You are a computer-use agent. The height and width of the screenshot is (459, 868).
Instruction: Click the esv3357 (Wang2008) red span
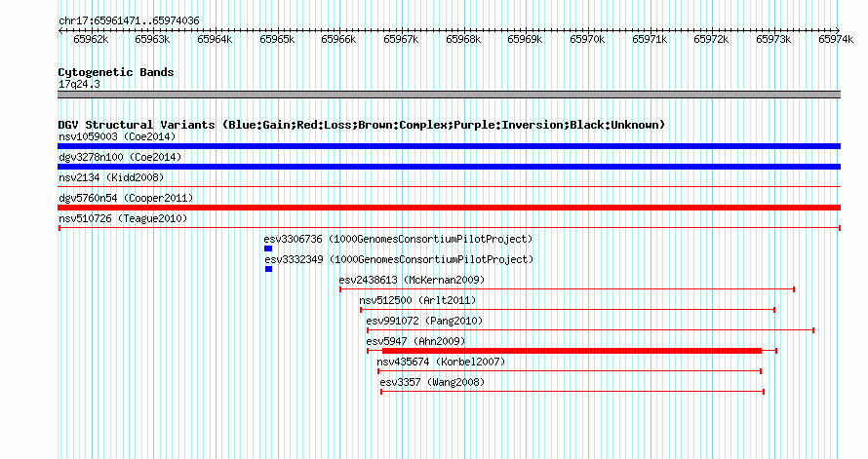(x=572, y=392)
